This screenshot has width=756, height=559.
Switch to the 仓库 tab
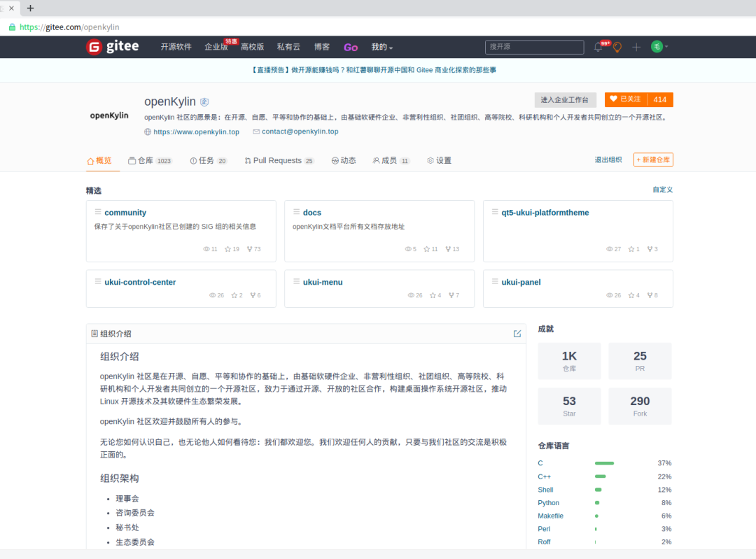[x=150, y=160]
